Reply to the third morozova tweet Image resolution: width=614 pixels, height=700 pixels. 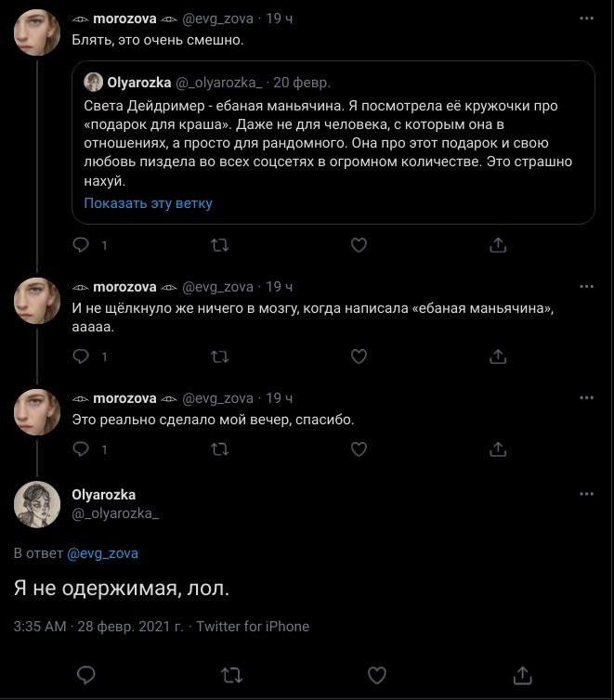pyautogui.click(x=82, y=450)
